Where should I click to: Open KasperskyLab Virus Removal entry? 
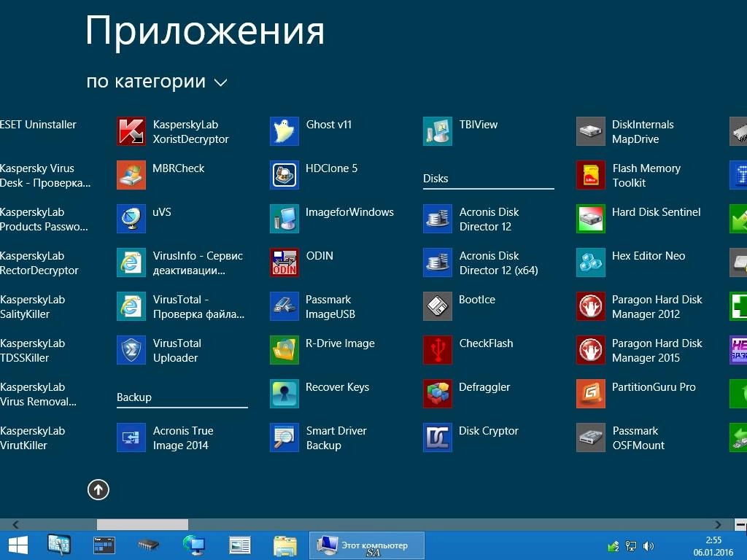click(38, 394)
